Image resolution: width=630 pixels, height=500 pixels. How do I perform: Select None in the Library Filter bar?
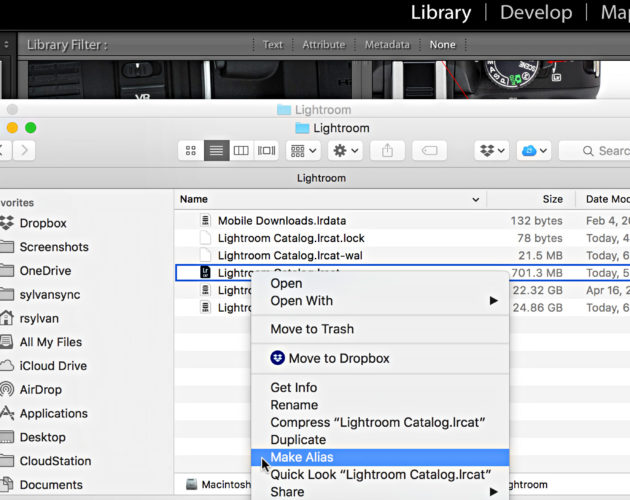click(x=443, y=45)
